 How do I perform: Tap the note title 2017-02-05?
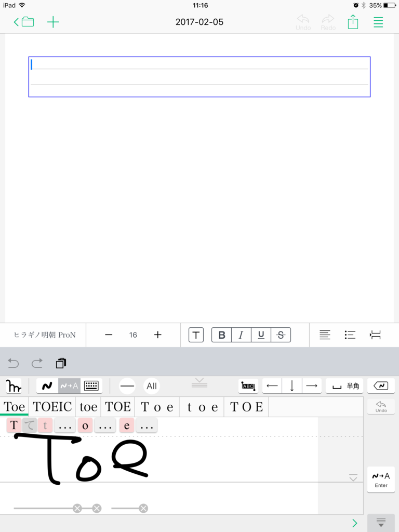pyautogui.click(x=199, y=22)
